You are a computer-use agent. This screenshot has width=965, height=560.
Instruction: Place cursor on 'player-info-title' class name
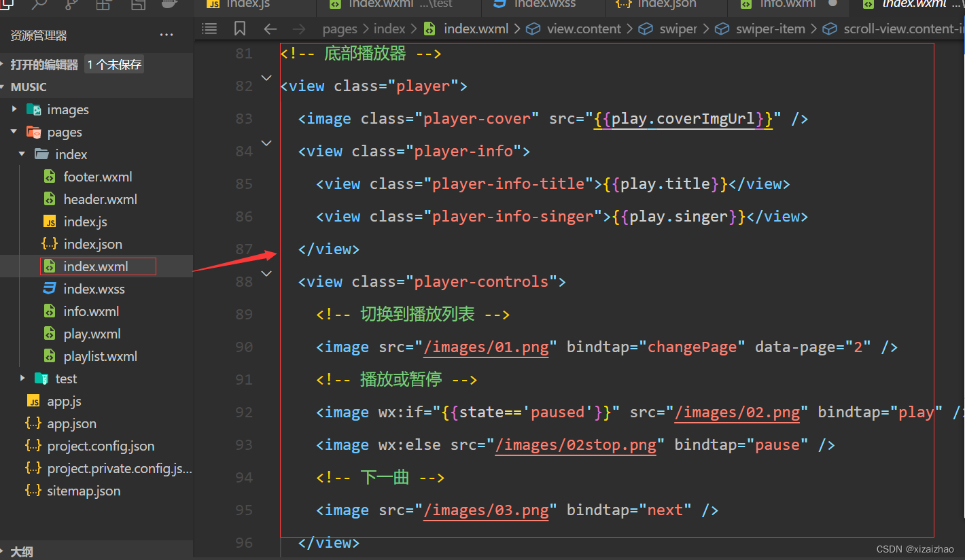[508, 184]
